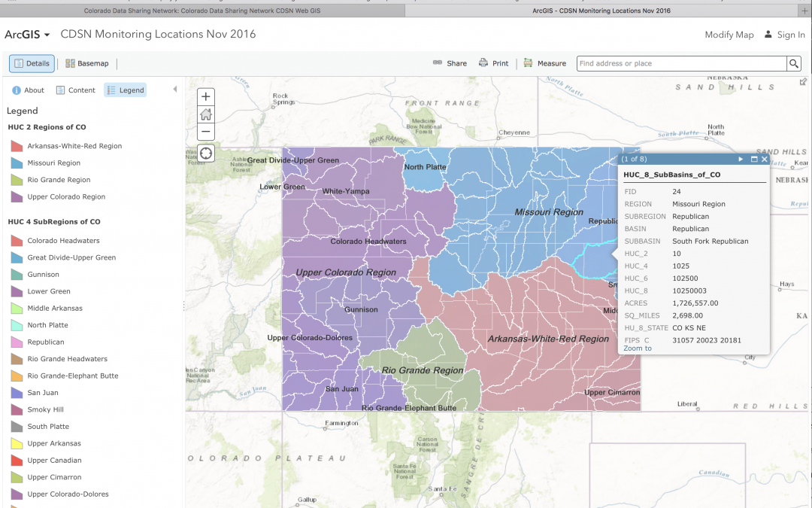Open the Measure tool
The height and width of the screenshot is (508, 812).
point(545,64)
